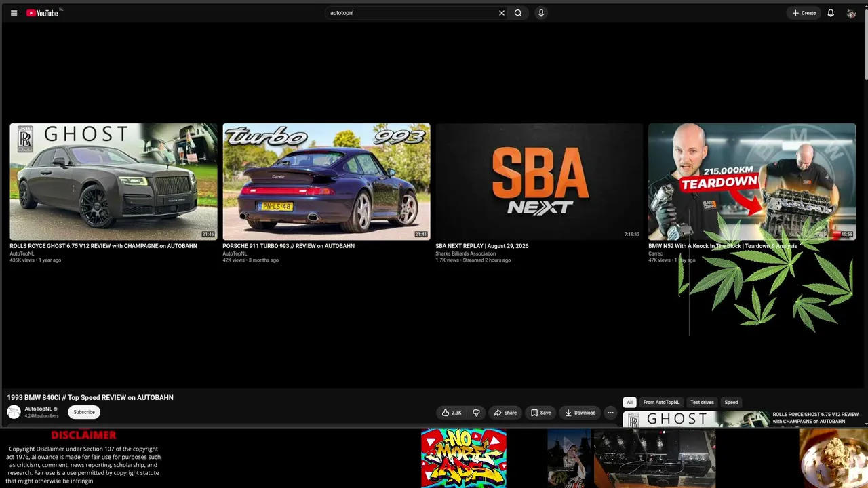This screenshot has width=868, height=488.
Task: Open AutoTopNL link under Porsche video
Action: click(235, 253)
